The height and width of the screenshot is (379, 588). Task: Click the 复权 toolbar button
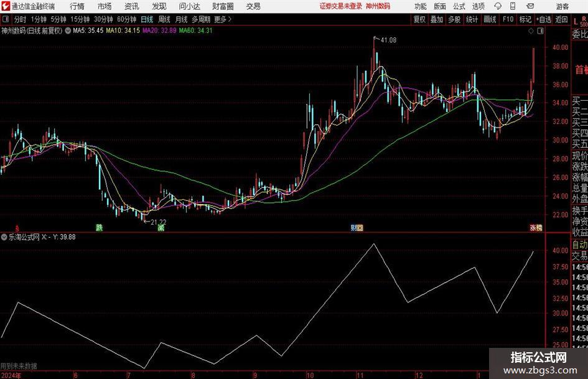click(419, 19)
